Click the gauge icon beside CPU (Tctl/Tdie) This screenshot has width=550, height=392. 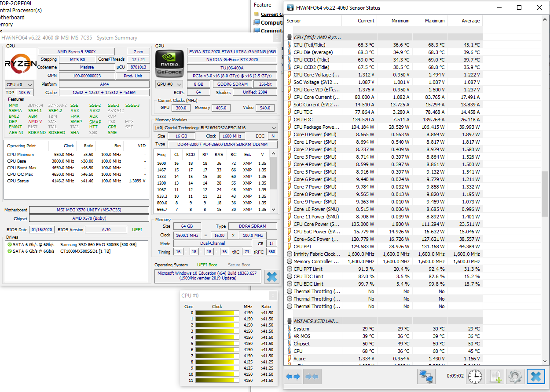(x=290, y=45)
